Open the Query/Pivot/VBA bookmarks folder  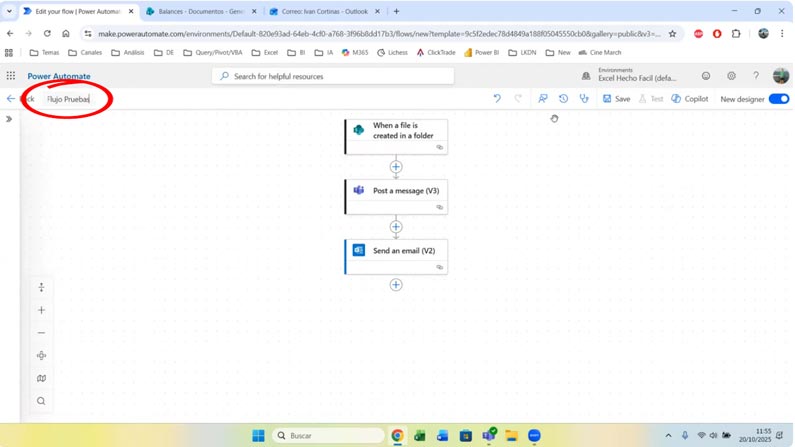click(x=213, y=52)
